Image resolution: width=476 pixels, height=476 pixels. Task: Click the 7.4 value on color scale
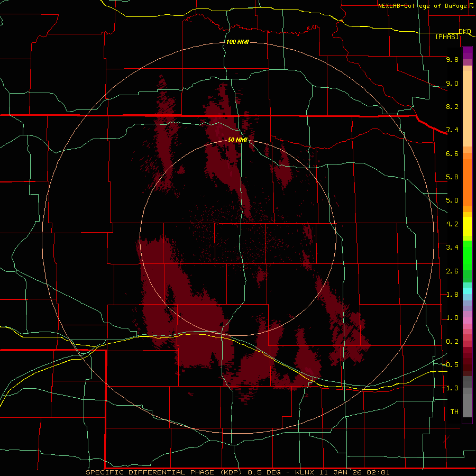pyautogui.click(x=452, y=130)
